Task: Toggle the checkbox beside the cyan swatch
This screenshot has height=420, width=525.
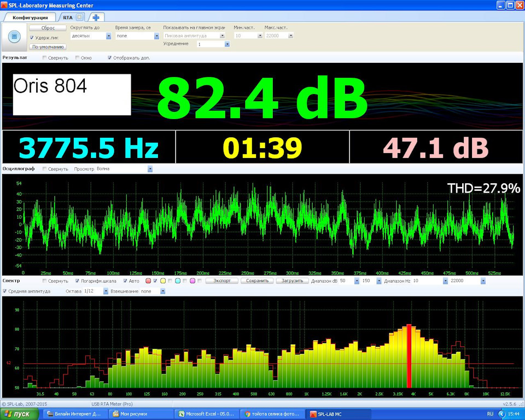Action: point(185,281)
